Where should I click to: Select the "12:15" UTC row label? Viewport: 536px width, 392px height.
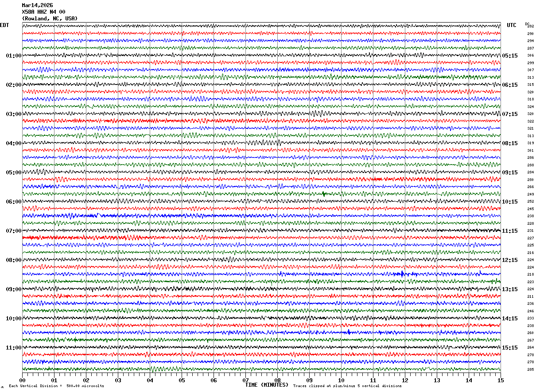(510, 260)
